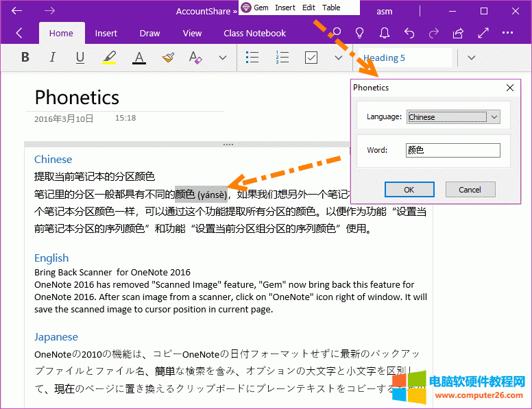Toggle underline formatting
Screen dimensions: 532x409
(x=80, y=58)
